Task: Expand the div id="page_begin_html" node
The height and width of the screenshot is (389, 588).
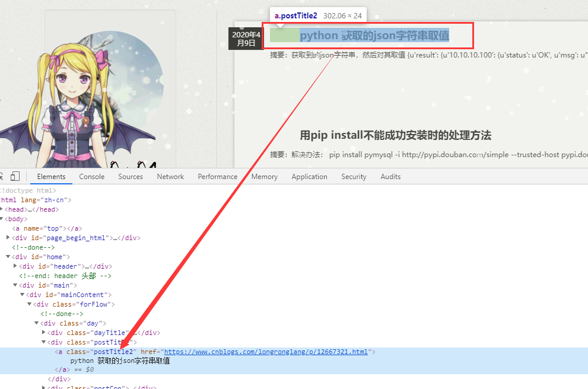Action: click(x=8, y=237)
